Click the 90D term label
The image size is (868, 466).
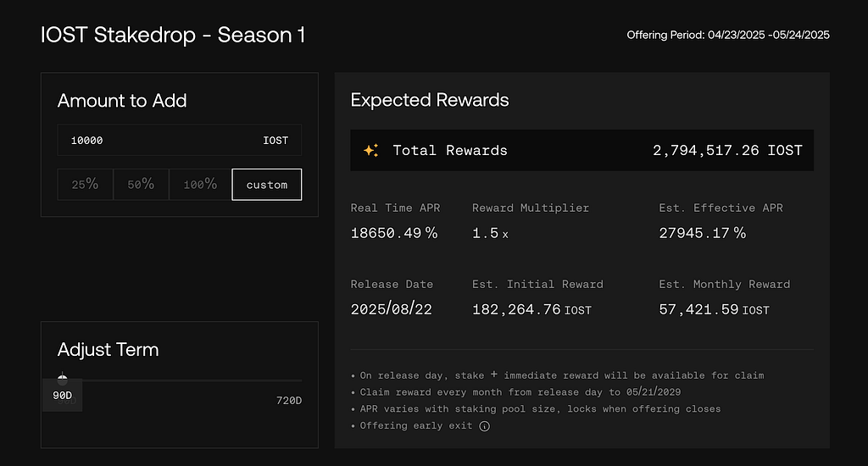[63, 395]
